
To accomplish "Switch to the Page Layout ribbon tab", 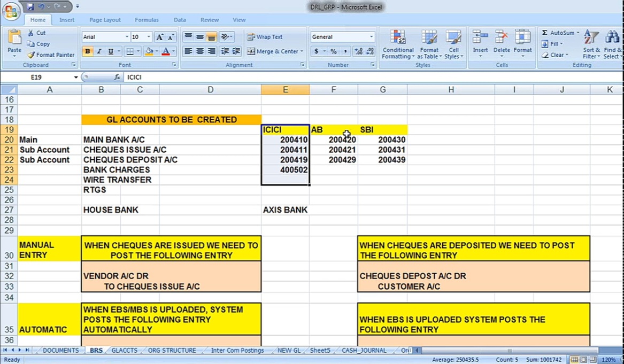I will coord(105,20).
